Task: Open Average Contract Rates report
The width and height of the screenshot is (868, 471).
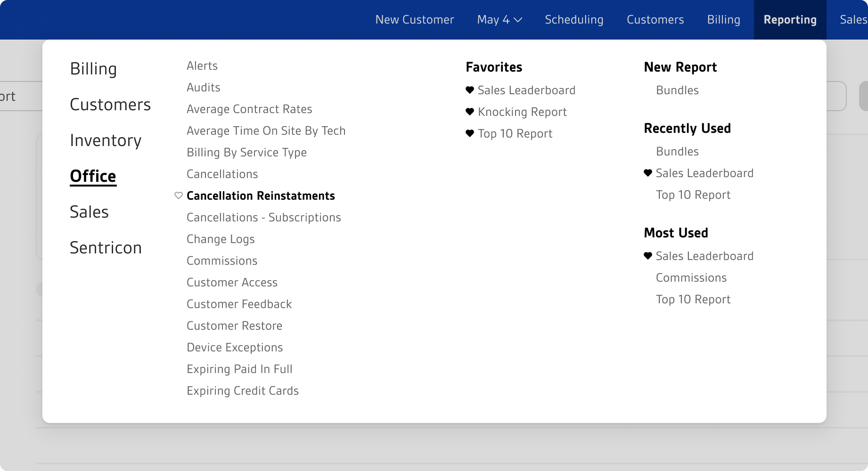Action: coord(249,109)
